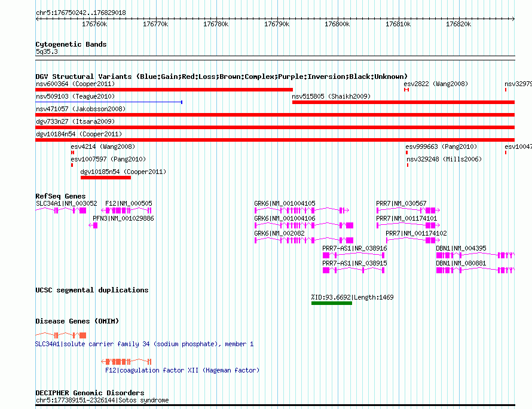Open the GRK6|NM_001004106 transcript glyph
This screenshot has height=409, width=532.
(304, 225)
